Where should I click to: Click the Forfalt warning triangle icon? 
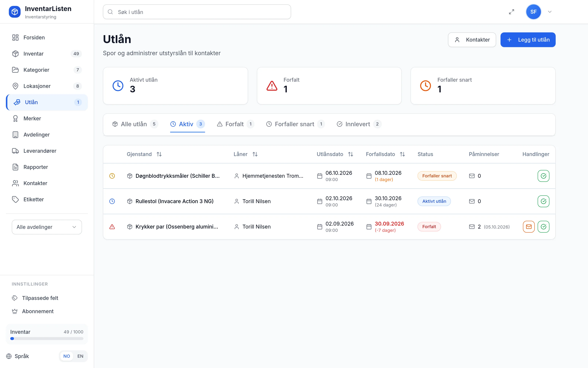tap(272, 86)
